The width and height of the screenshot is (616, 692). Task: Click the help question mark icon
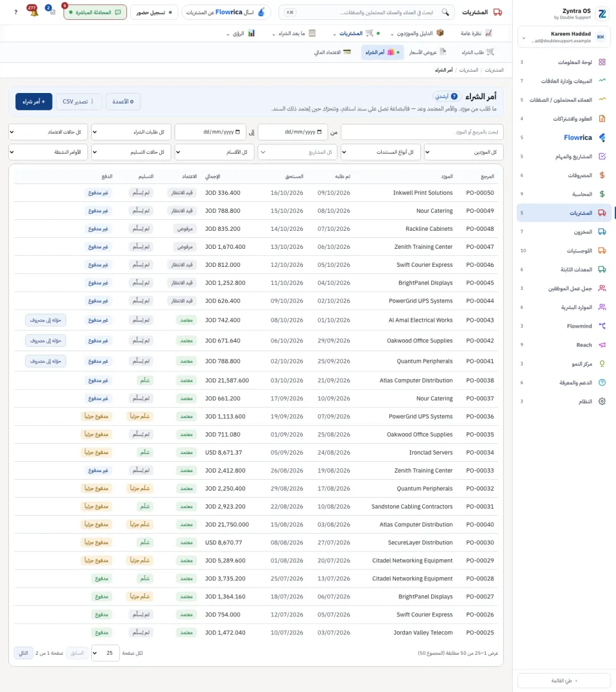click(x=16, y=12)
